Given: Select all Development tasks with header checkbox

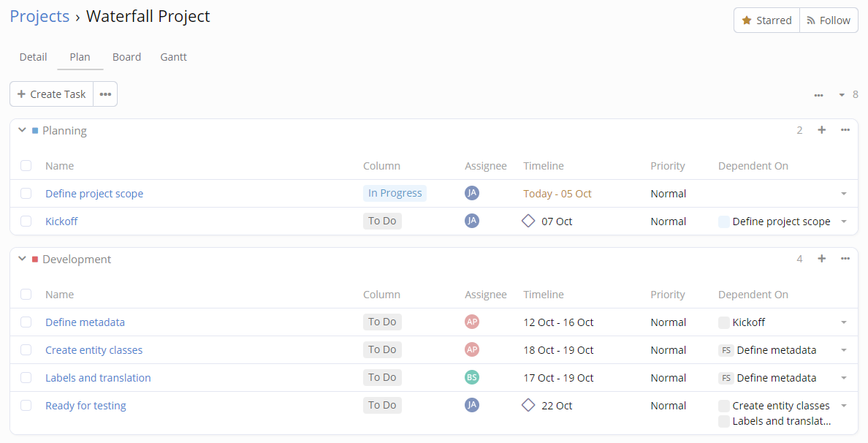Looking at the screenshot, I should click(26, 295).
